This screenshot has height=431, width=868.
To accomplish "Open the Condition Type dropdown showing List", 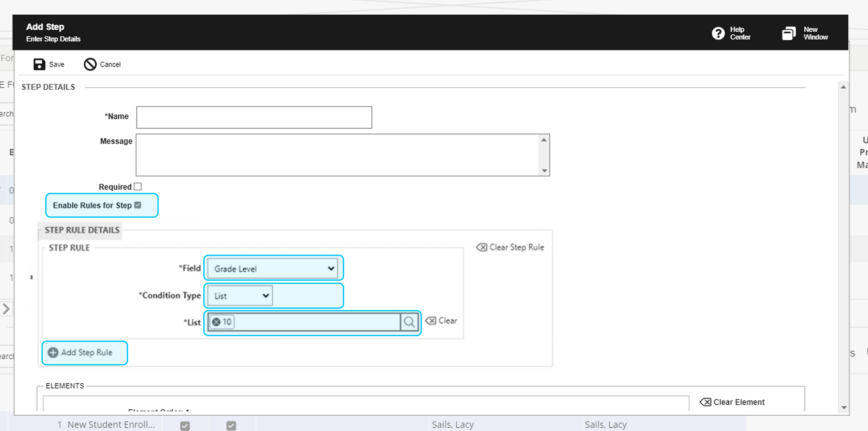I will click(240, 296).
